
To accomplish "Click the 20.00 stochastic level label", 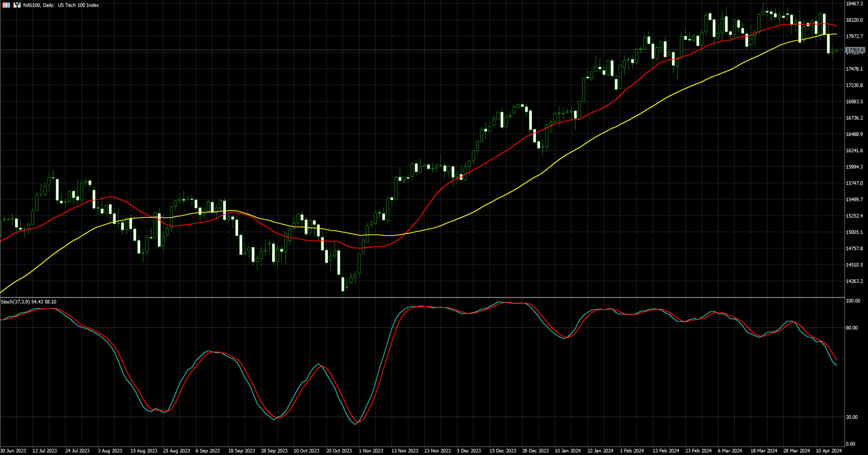I will click(x=851, y=417).
